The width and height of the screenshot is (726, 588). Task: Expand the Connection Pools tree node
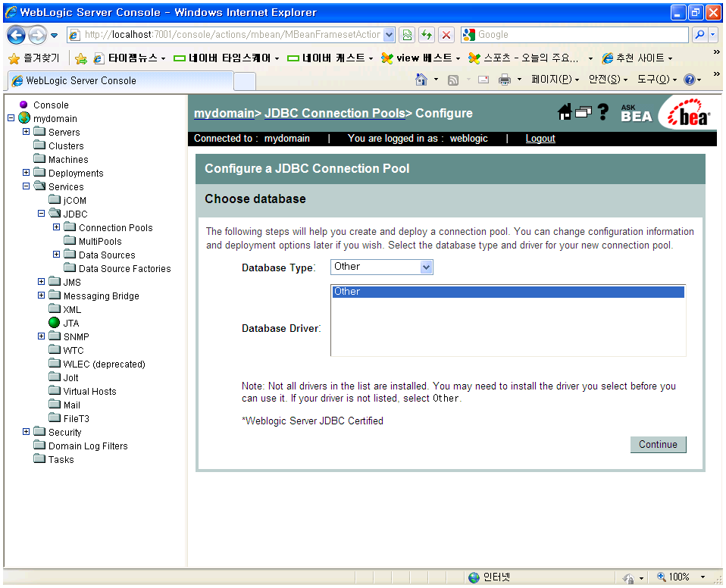coord(57,227)
